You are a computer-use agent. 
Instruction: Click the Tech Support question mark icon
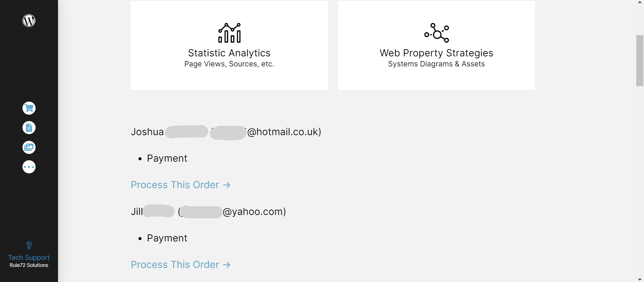[29, 245]
